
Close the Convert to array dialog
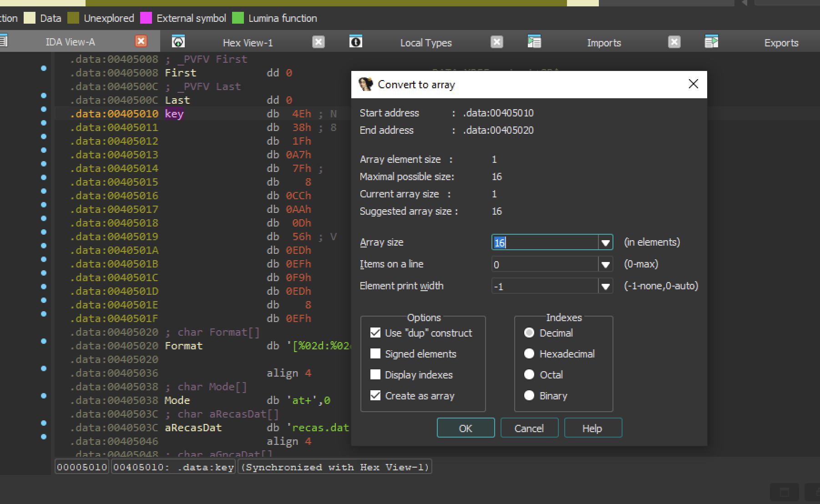693,84
